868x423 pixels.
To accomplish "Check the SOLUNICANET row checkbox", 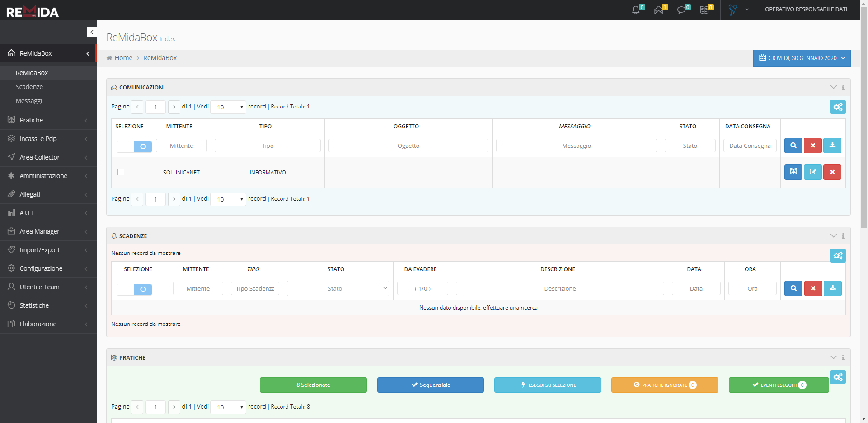I will coord(121,172).
